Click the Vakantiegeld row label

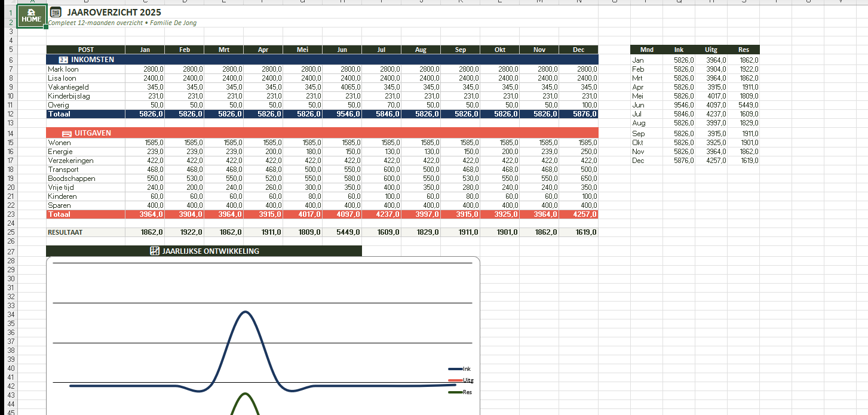pyautogui.click(x=69, y=87)
